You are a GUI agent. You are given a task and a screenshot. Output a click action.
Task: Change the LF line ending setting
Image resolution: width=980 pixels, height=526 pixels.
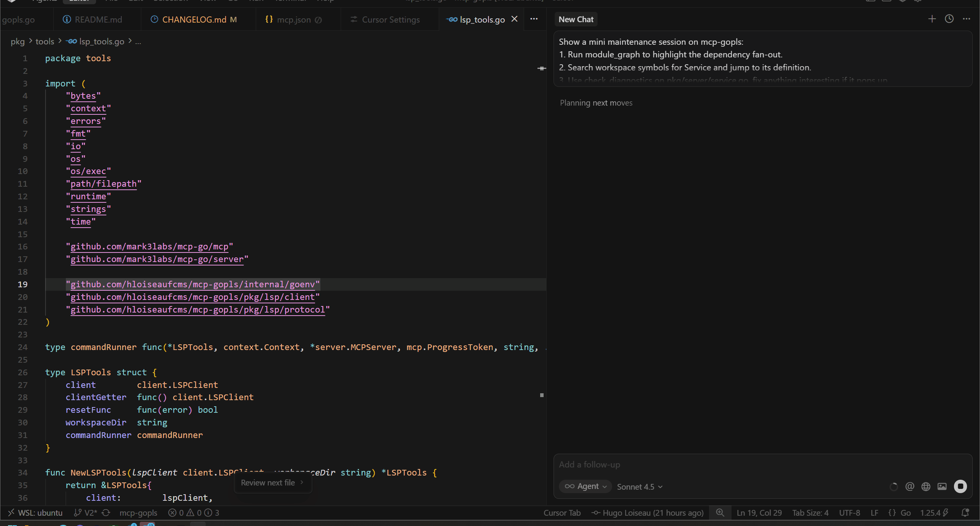(874, 513)
